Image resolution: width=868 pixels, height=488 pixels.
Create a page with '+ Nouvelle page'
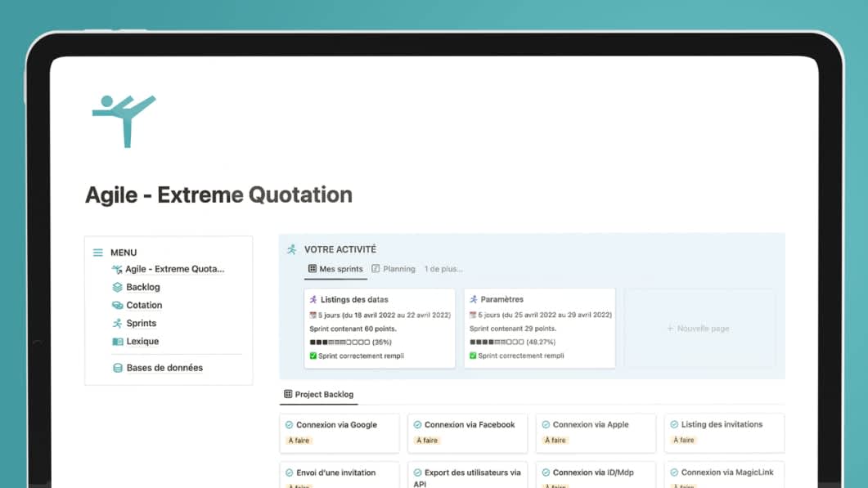698,328
